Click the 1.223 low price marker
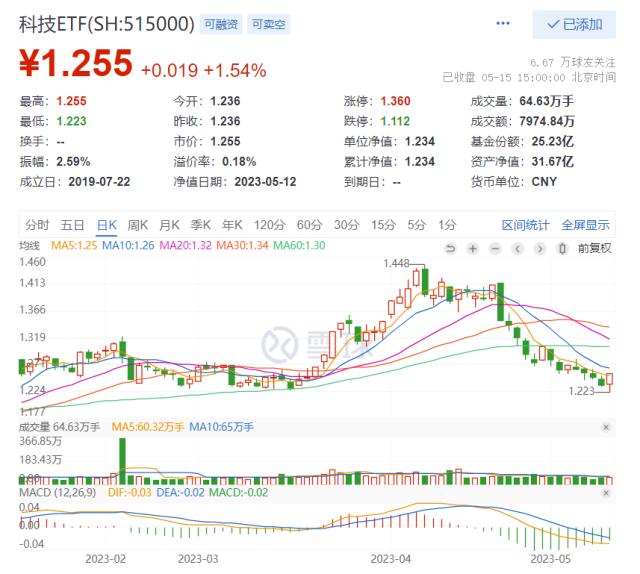The height and width of the screenshot is (574, 640). tap(582, 391)
